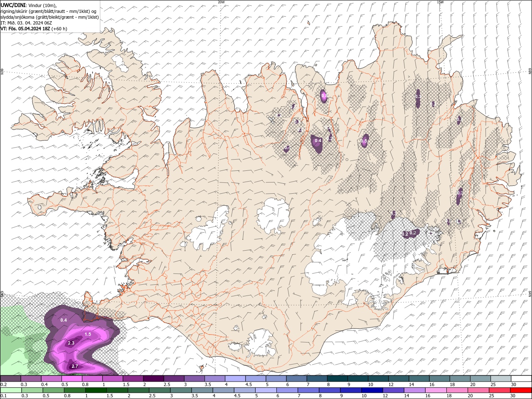Viewport: 532px width, 399px height.
Task: Select the 'slydda/snjókoma' legend description line
Action: [x=49, y=17]
